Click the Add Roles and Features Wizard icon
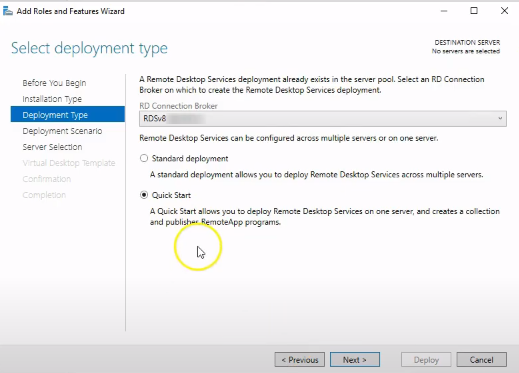The image size is (519, 373). click(x=8, y=11)
